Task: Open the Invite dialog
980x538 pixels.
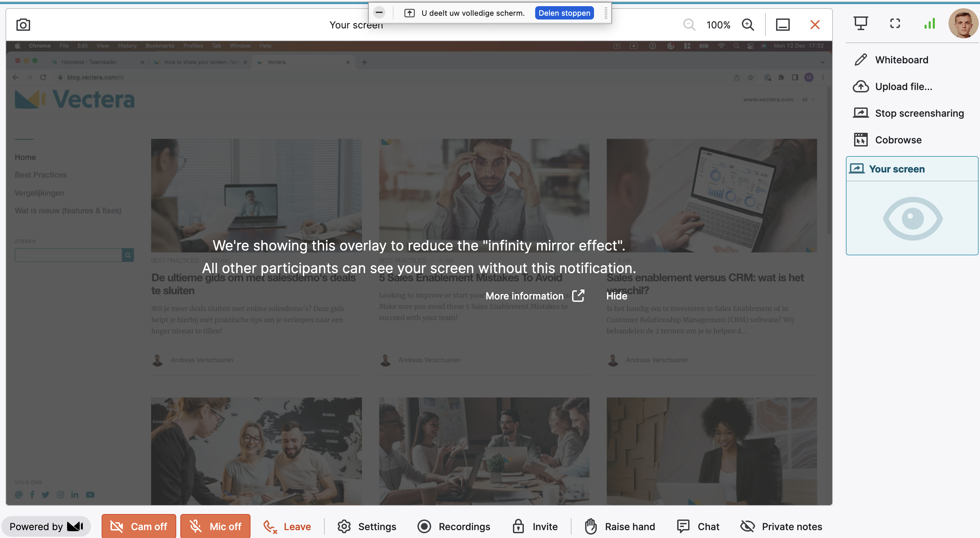Action: point(535,526)
